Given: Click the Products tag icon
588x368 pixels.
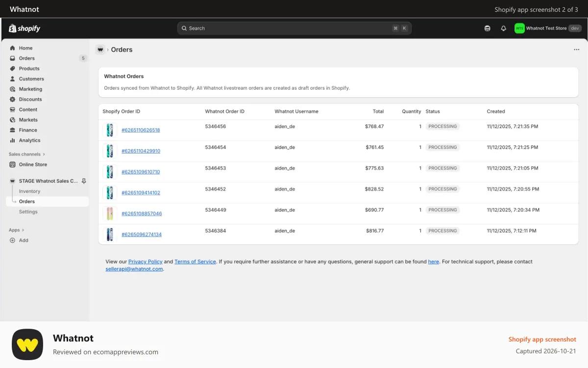Looking at the screenshot, I should (13, 69).
